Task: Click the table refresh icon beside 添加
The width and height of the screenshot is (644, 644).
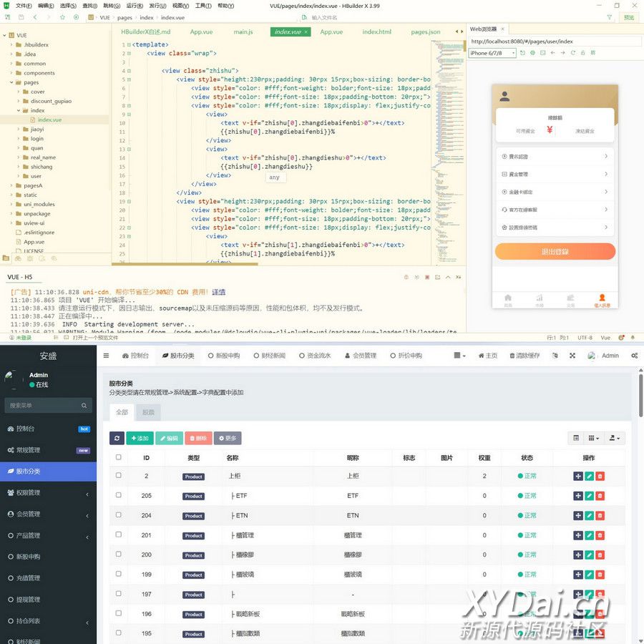Action: point(117,438)
